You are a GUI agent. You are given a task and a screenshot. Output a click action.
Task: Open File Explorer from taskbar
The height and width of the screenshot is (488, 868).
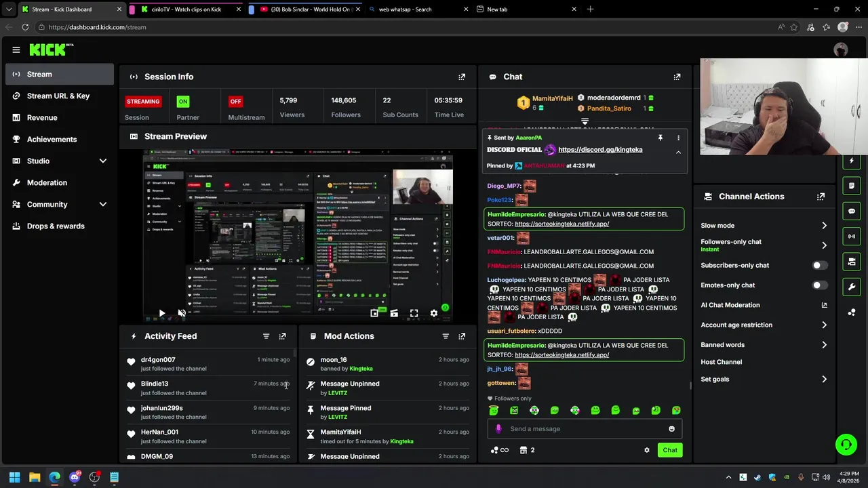(x=35, y=477)
